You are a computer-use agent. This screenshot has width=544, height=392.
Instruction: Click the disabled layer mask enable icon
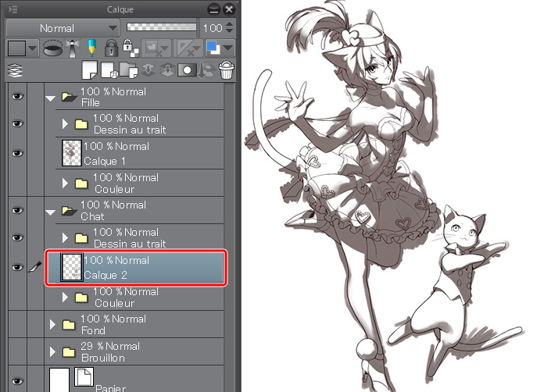tap(157, 48)
